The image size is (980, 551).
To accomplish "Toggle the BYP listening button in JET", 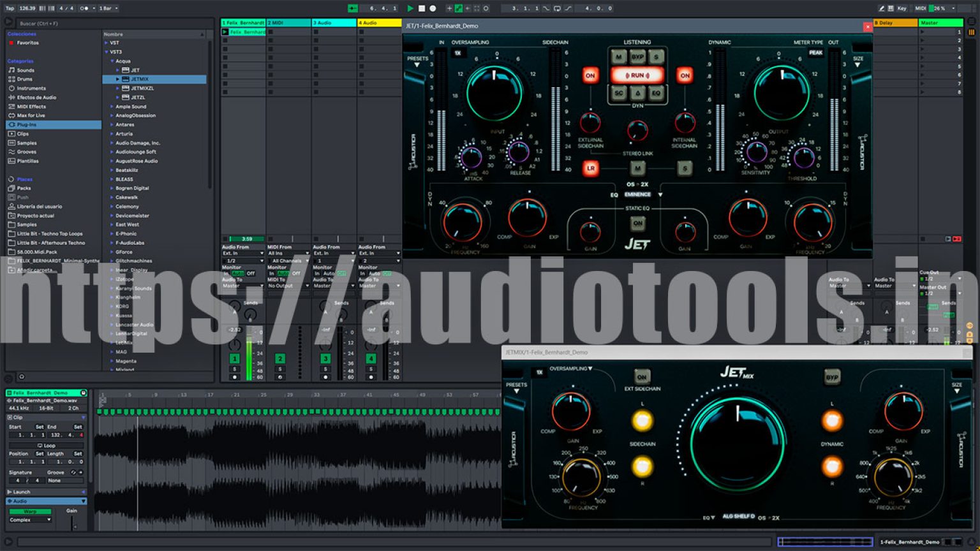I will coord(637,57).
